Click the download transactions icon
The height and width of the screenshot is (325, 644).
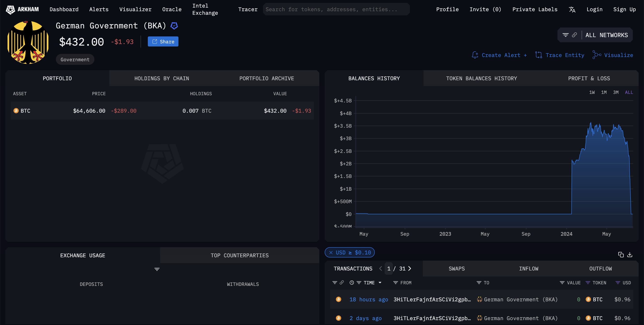pos(630,255)
